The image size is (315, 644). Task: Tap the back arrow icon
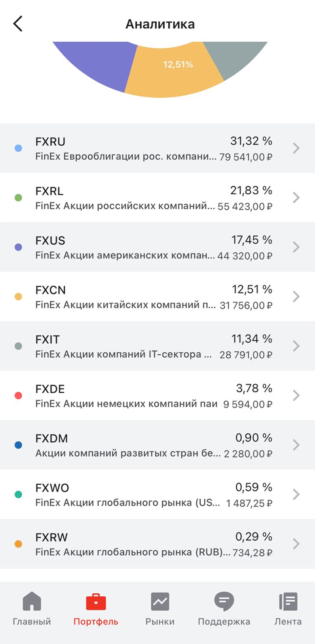pos(18,24)
